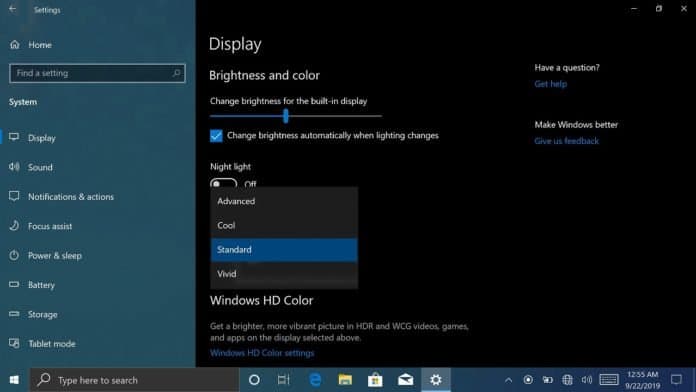This screenshot has width=696, height=392.
Task: Click the Power & sleep power icon
Action: coord(14,255)
